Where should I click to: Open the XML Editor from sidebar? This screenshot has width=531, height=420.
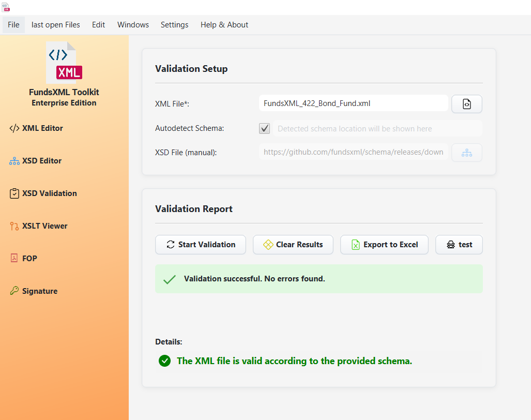click(36, 128)
